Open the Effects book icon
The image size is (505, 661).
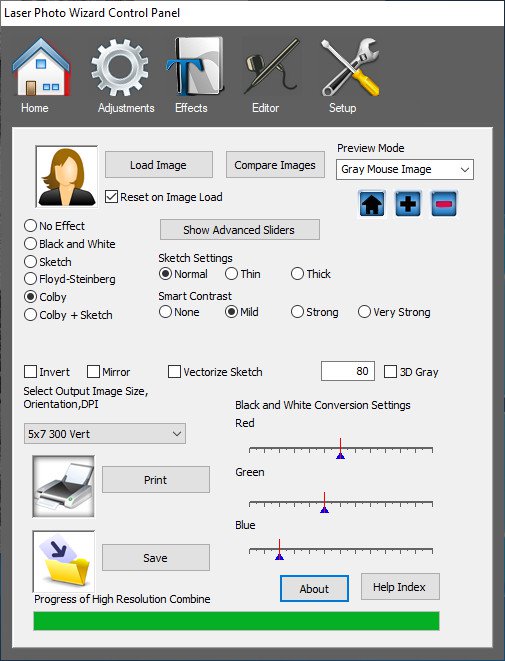pyautogui.click(x=195, y=67)
